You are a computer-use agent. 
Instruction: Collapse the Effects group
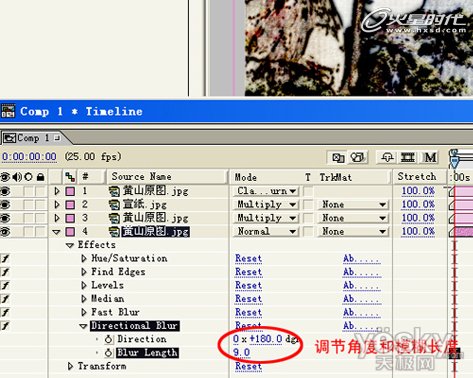click(70, 245)
